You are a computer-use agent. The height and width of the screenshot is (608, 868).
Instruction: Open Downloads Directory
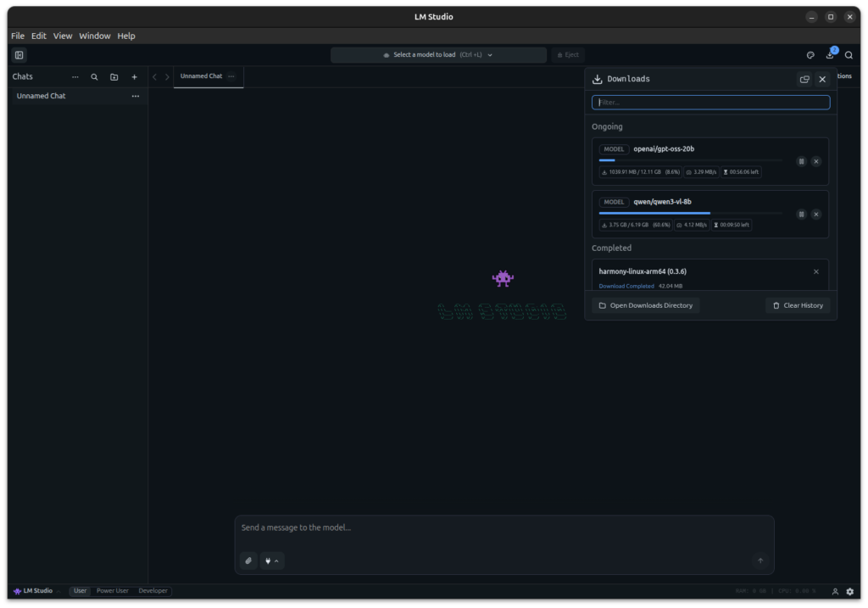(646, 305)
